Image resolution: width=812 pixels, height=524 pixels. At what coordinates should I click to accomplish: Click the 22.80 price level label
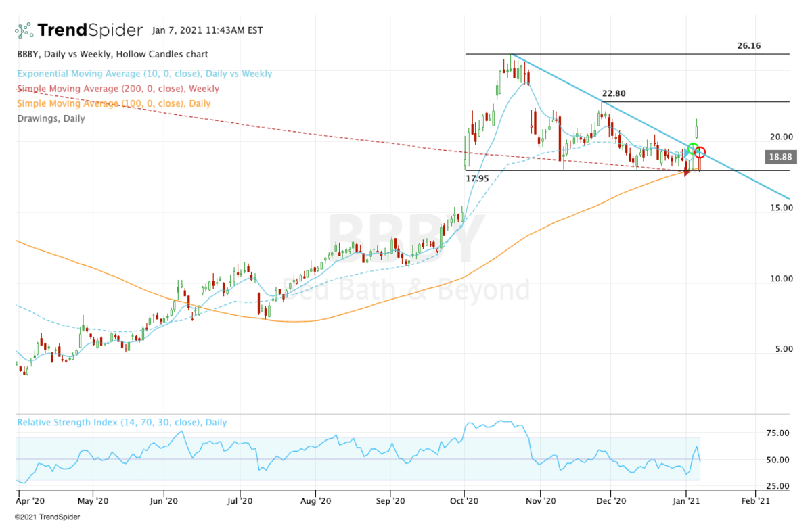tap(614, 93)
